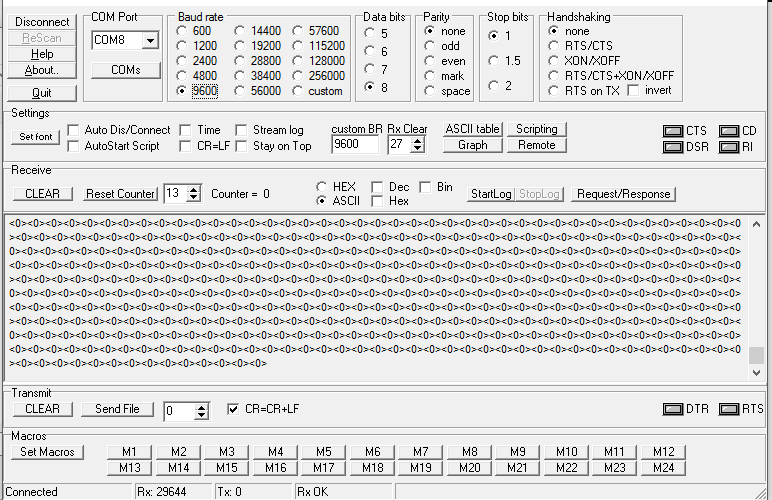Click the RI status indicator

[x=727, y=147]
